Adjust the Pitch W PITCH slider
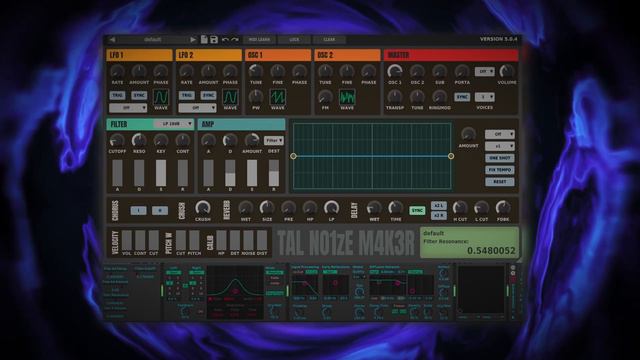 click(194, 240)
